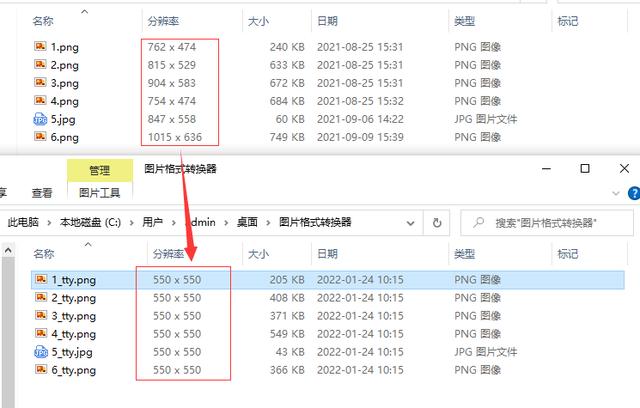Viewport: 640px width, 408px height.
Task: Click the 904 x 583 resolution cell
Action: [x=172, y=83]
